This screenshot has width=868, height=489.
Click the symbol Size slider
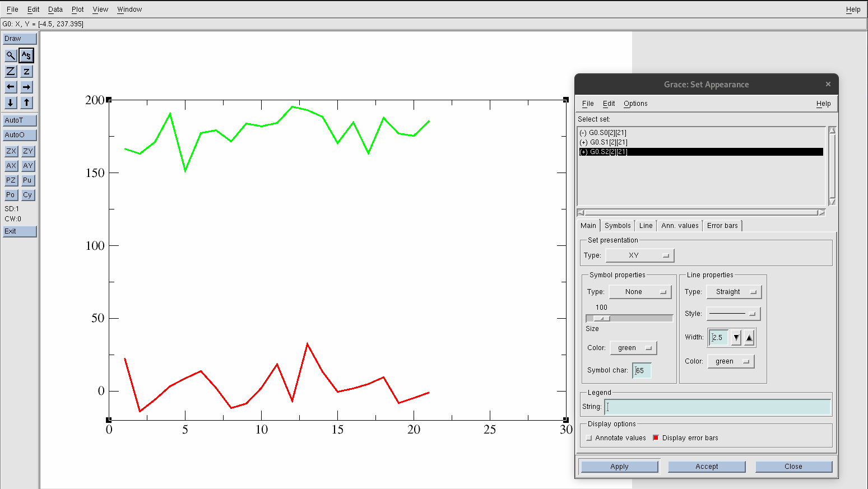[x=629, y=318]
